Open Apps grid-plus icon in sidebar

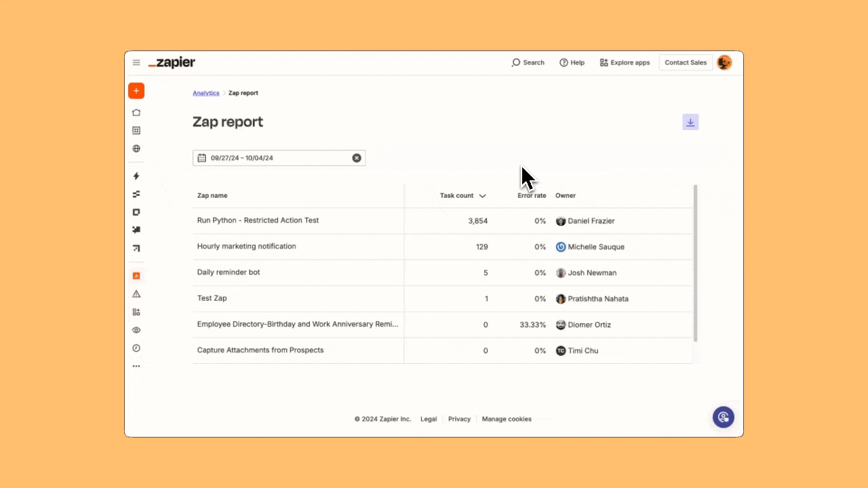[x=136, y=312]
